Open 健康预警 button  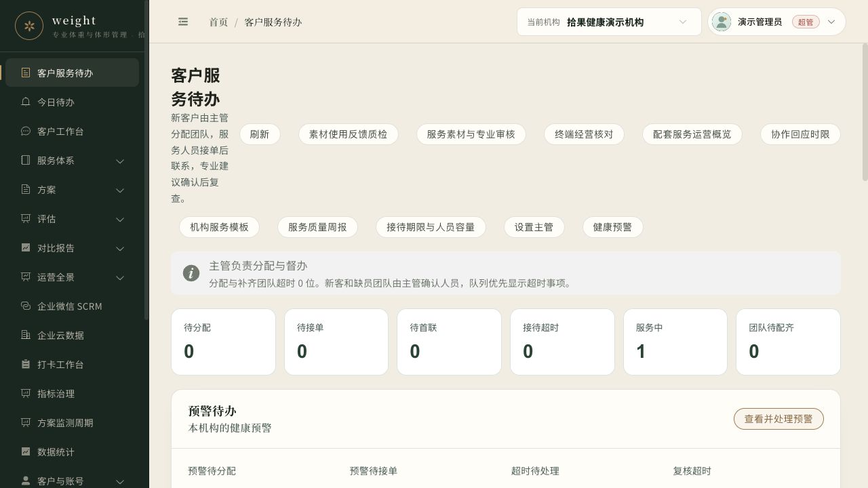612,227
